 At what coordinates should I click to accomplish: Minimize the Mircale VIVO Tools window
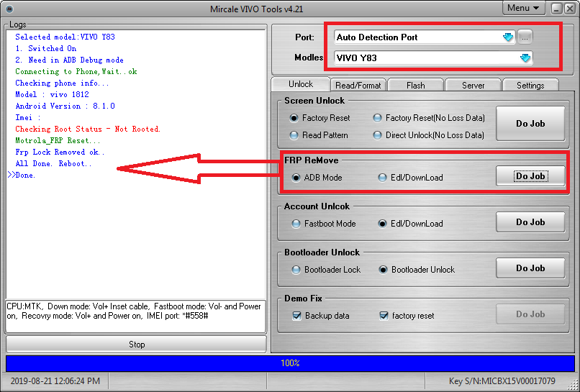point(556,9)
